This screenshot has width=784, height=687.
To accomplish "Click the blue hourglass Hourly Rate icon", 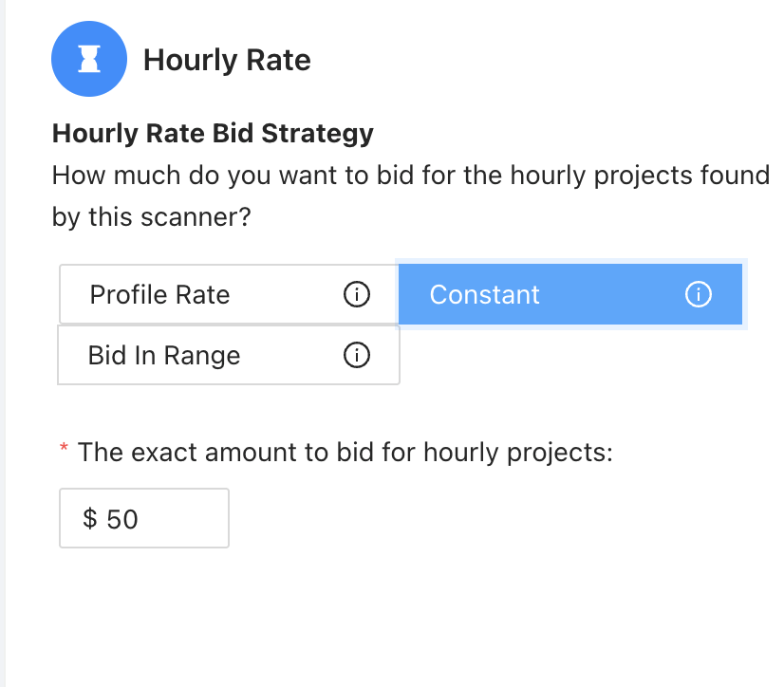I will pyautogui.click(x=89, y=59).
